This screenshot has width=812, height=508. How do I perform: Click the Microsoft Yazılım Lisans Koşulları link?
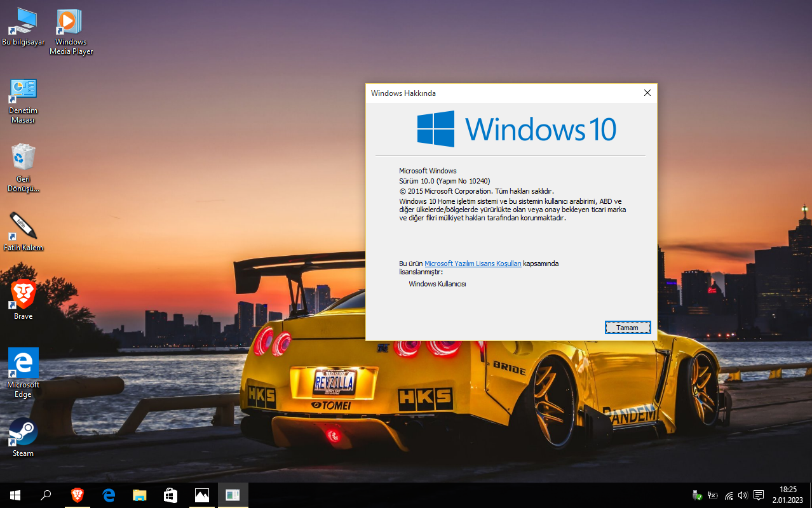point(473,263)
